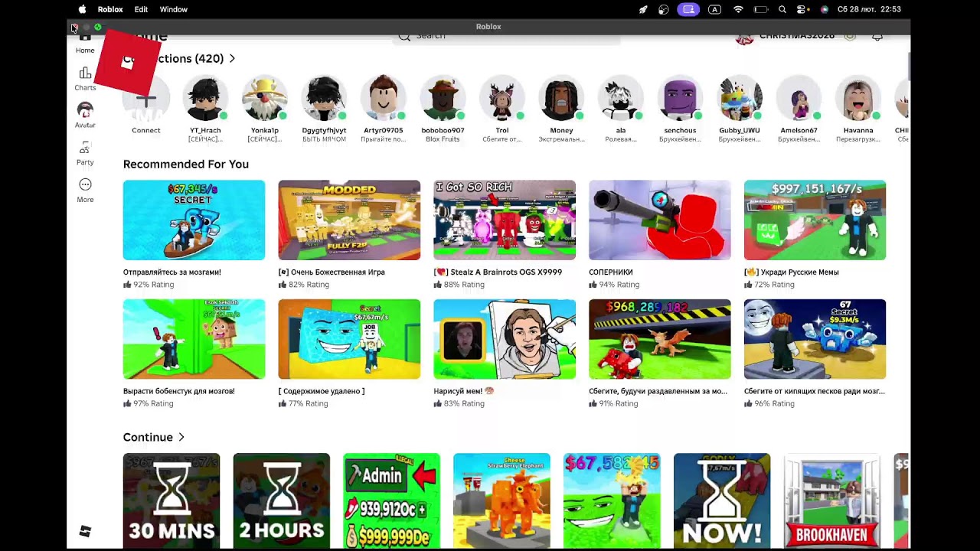Select the friend named Money

561,98
